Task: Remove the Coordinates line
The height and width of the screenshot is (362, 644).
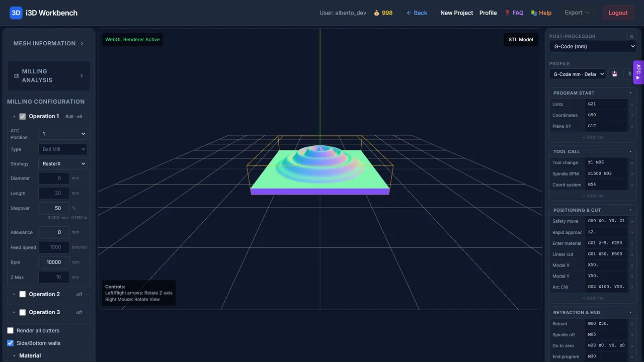Action: point(632,116)
